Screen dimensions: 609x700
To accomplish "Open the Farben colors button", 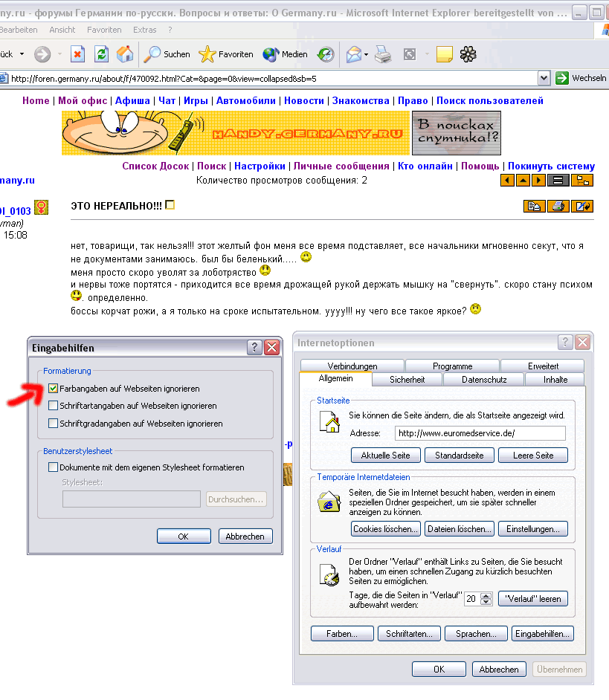I will (341, 634).
